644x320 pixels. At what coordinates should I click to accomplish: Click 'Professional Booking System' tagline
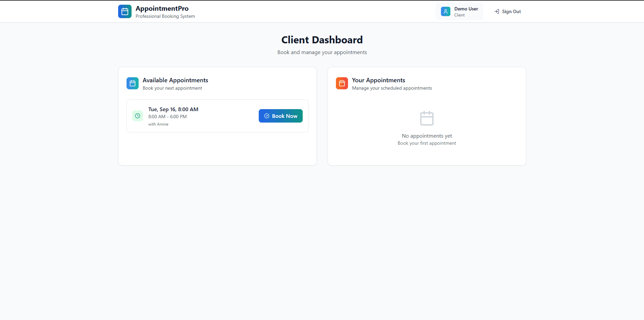coord(165,16)
